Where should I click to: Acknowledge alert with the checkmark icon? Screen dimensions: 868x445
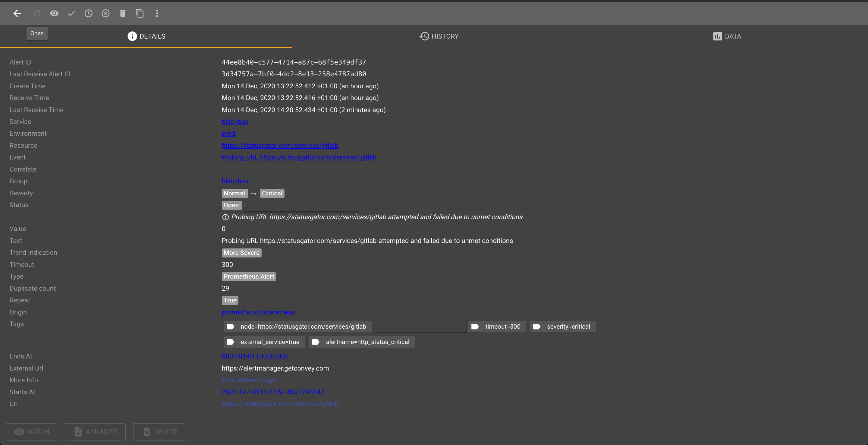(71, 13)
